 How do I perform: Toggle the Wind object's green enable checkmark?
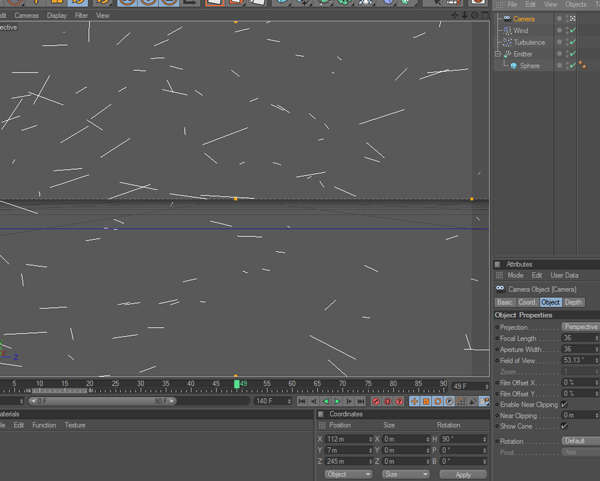click(x=572, y=31)
